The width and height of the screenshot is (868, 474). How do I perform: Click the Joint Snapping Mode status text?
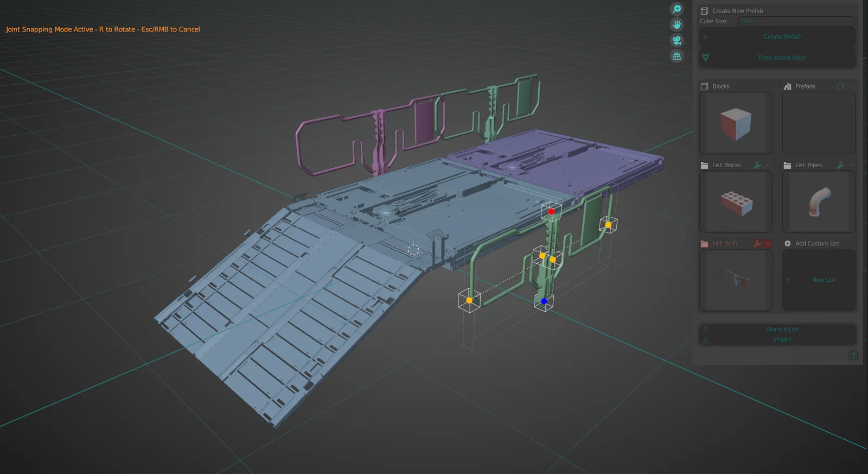(103, 29)
